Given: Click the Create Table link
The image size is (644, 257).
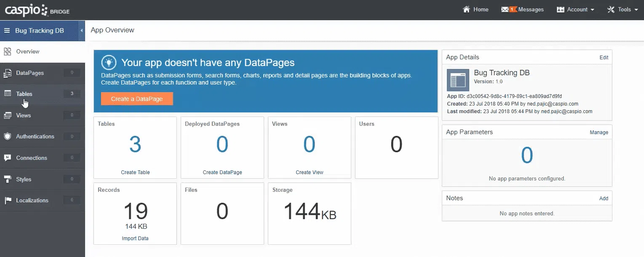Looking at the screenshot, I should click(x=135, y=172).
